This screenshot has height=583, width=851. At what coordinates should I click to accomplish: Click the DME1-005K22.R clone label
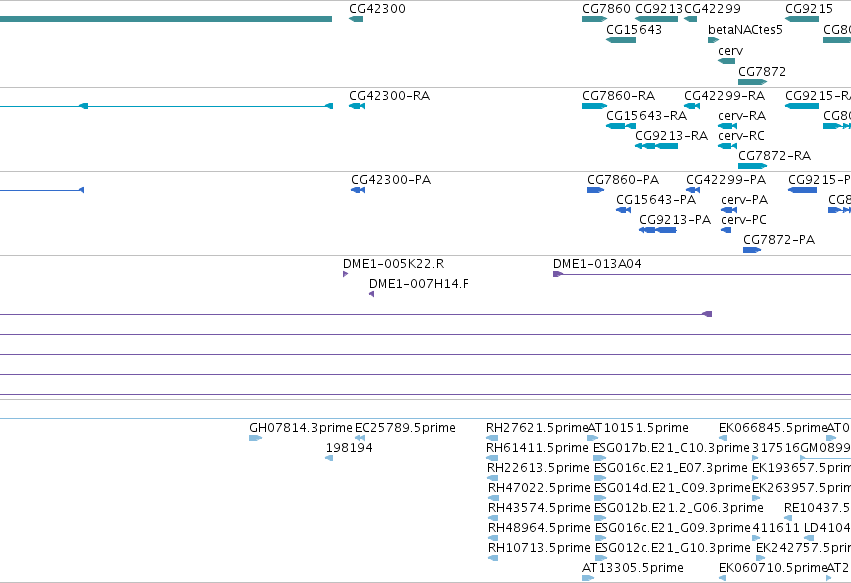393,264
